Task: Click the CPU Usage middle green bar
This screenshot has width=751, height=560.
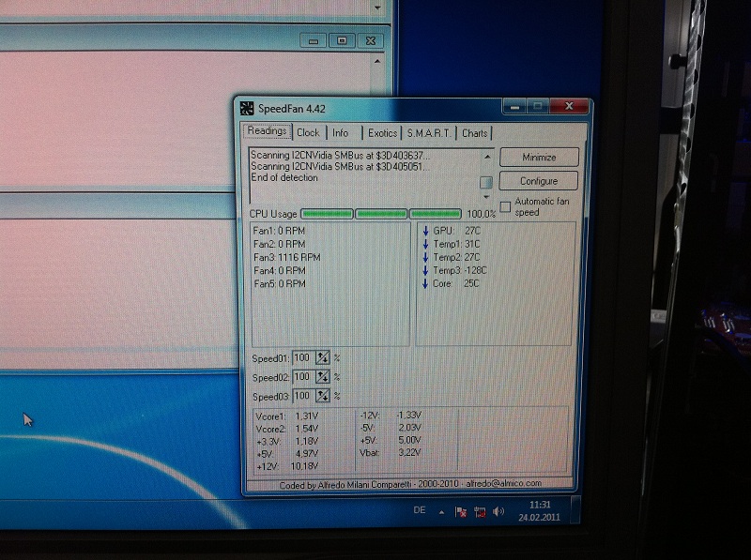Action: pos(381,214)
